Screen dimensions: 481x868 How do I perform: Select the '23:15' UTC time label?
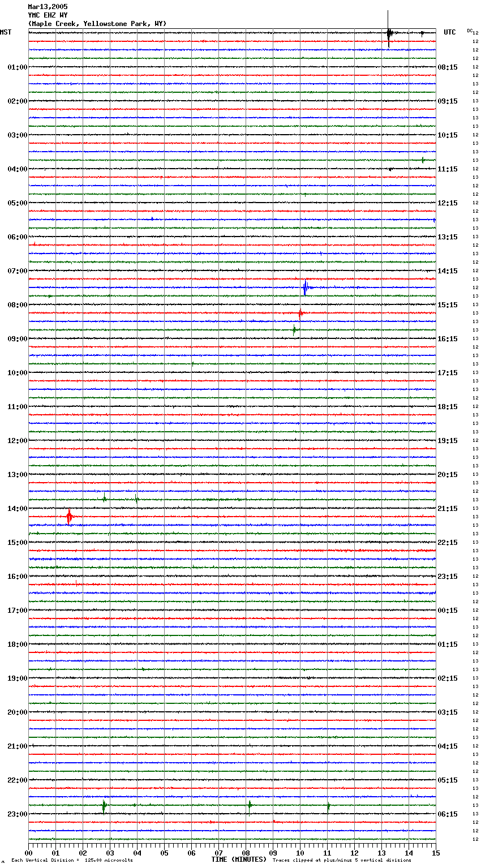448,577
